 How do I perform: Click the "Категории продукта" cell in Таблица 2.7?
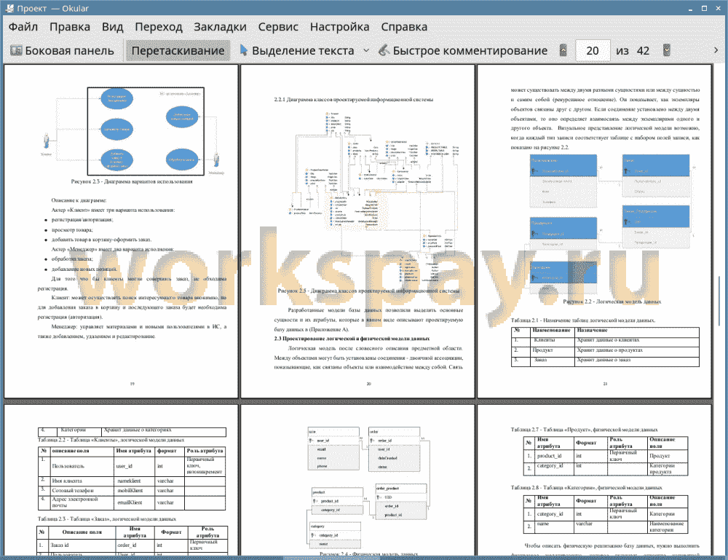pos(668,468)
